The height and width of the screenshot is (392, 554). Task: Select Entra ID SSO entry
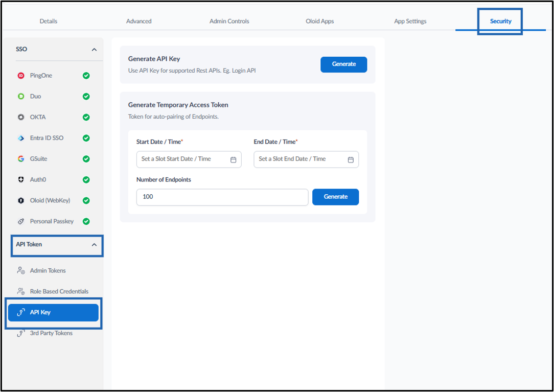53,138
